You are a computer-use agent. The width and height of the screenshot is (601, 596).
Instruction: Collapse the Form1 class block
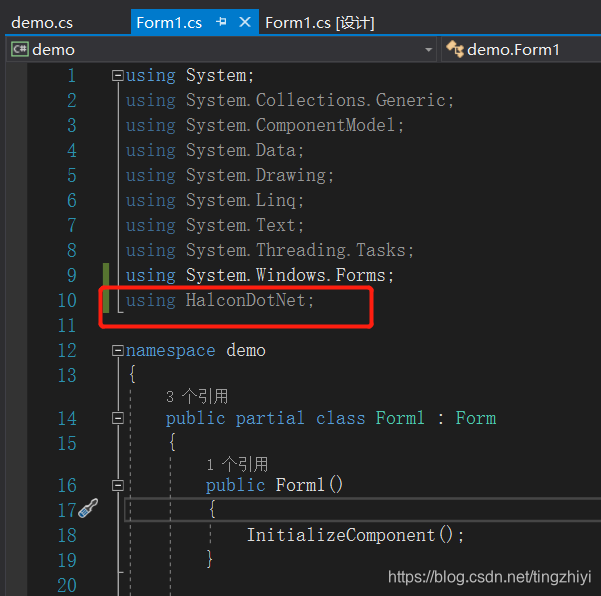(x=117, y=418)
